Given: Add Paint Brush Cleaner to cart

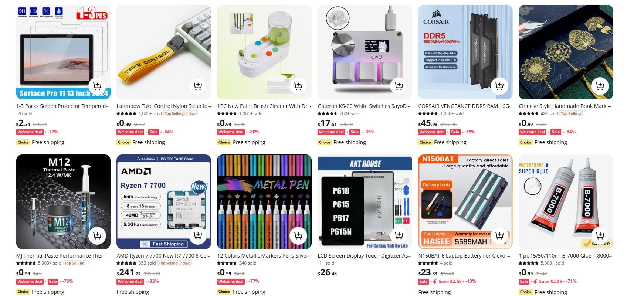Looking at the screenshot, I should (298, 86).
